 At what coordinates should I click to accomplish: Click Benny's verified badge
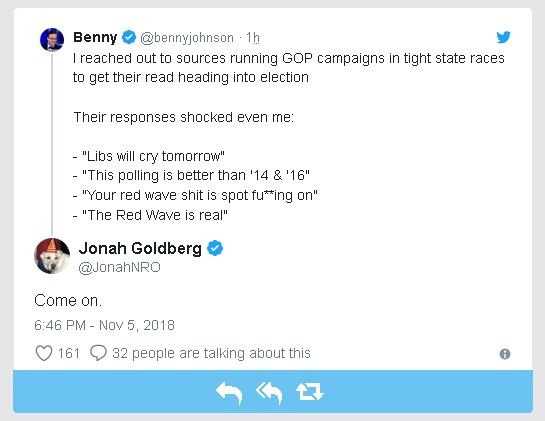[x=129, y=37]
